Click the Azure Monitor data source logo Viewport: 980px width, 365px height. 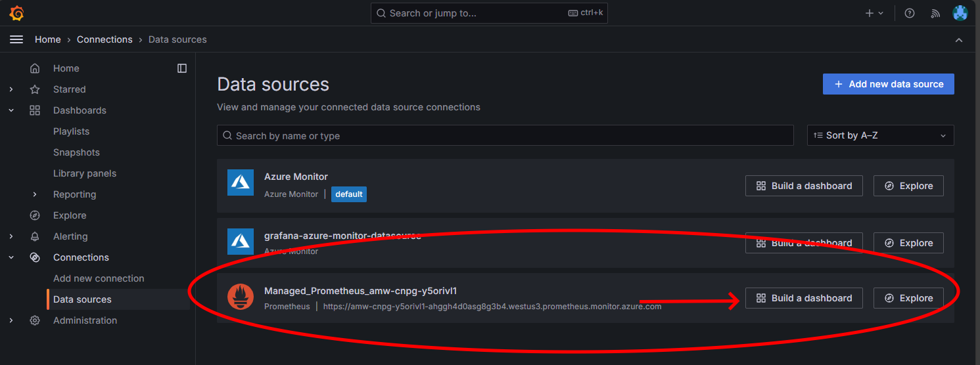point(241,182)
